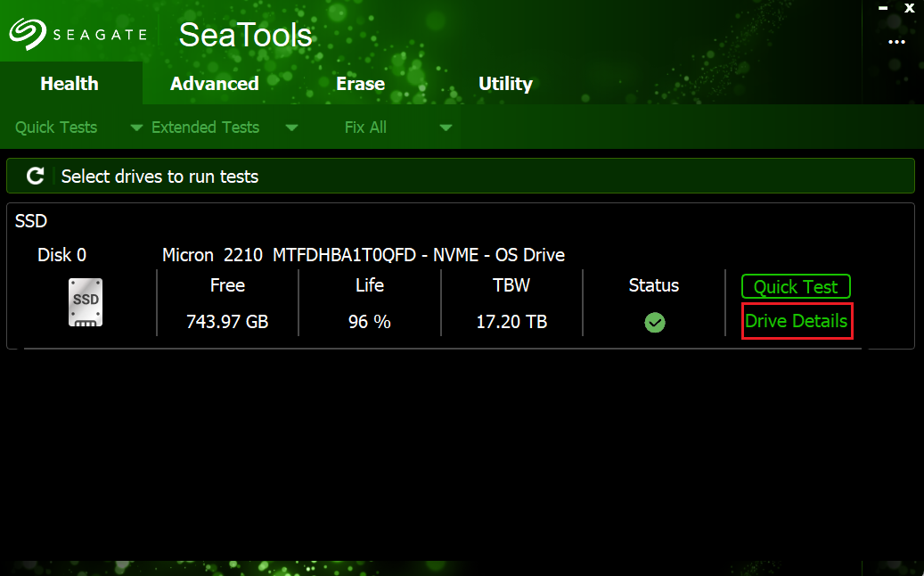Click the Status column header
This screenshot has height=576, width=924.
(x=653, y=285)
